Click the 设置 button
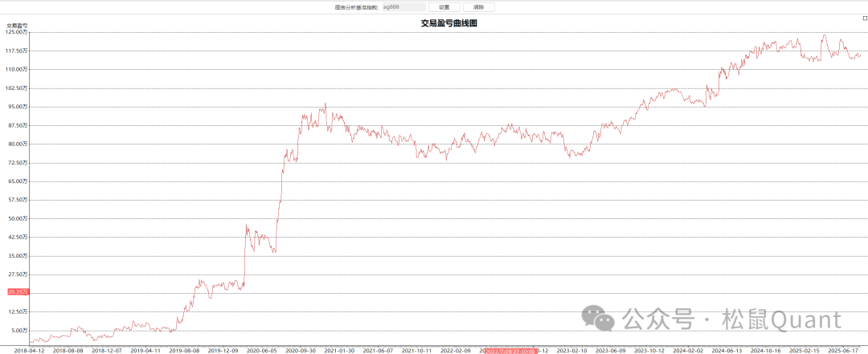868x354 pixels. coord(444,7)
